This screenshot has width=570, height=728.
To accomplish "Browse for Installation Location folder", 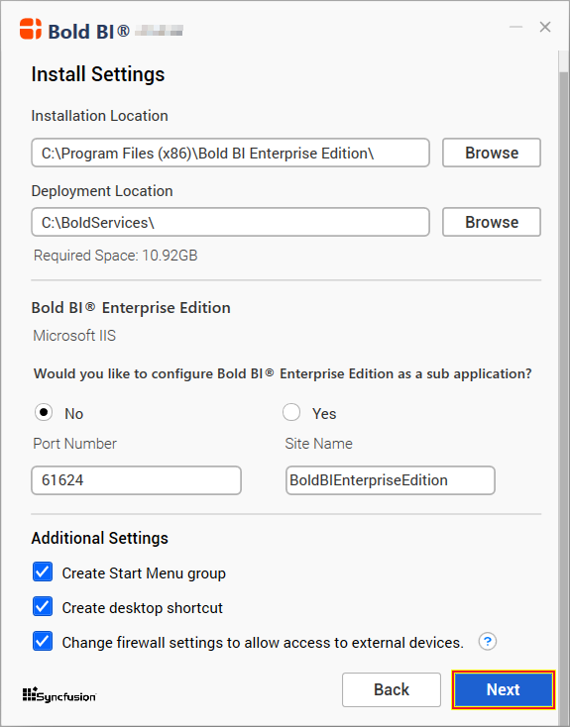I will tap(492, 153).
